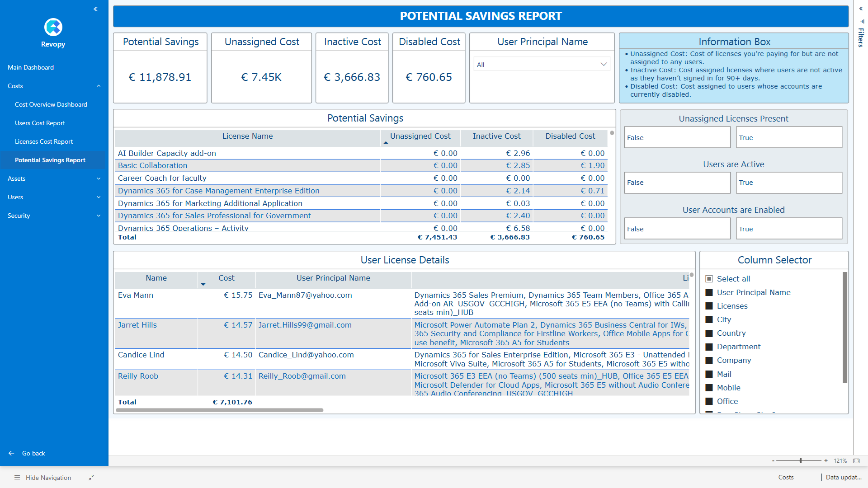Image resolution: width=868 pixels, height=488 pixels.
Task: Collapse the navigation pane with the double-chevron icon
Action: coord(95,9)
